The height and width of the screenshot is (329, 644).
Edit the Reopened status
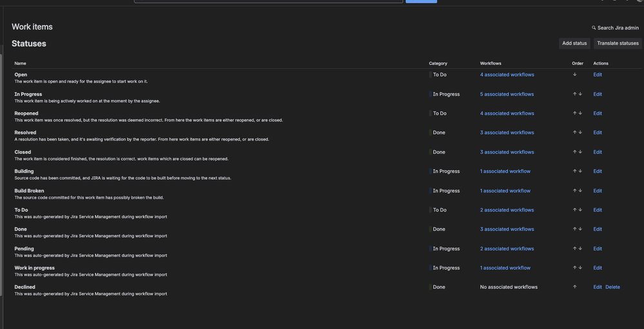point(598,114)
